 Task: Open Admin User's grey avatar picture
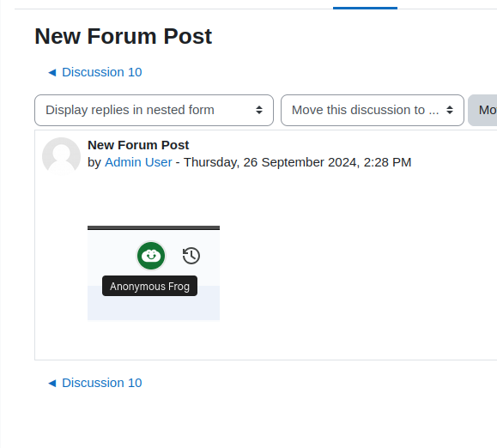61,156
